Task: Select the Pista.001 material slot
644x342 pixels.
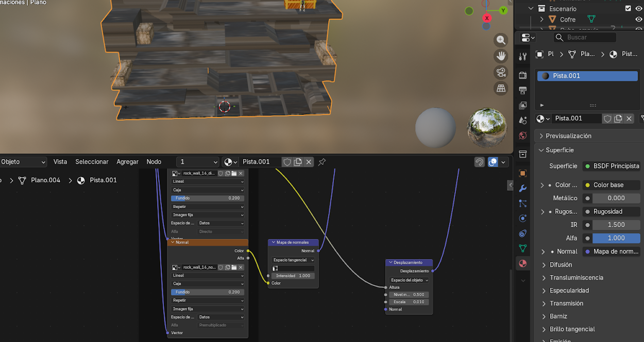Action: (x=587, y=76)
